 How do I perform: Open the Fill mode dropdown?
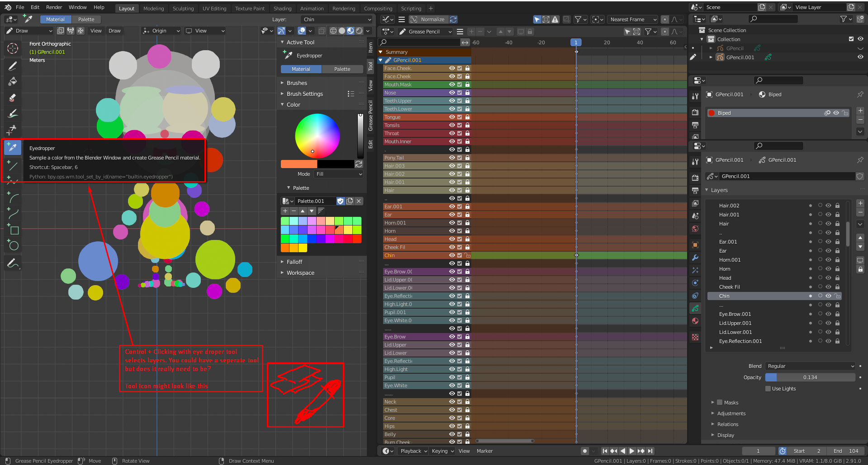point(339,174)
